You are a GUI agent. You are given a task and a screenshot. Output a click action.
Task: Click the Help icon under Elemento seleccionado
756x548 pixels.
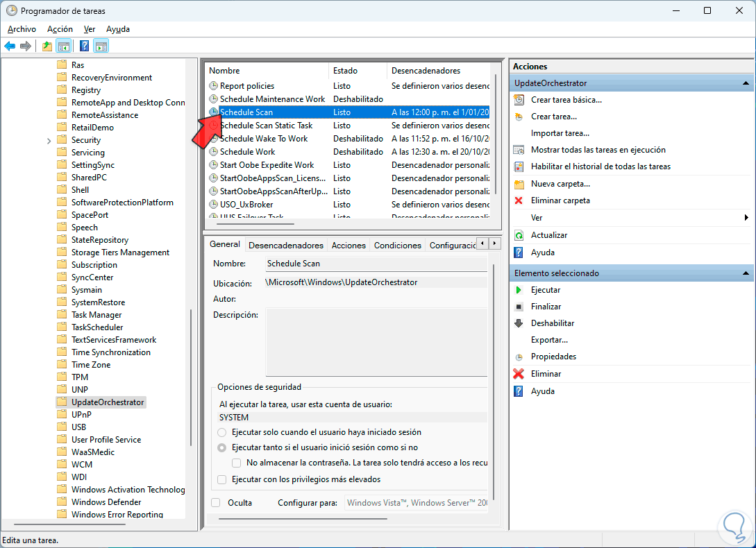[x=519, y=391]
